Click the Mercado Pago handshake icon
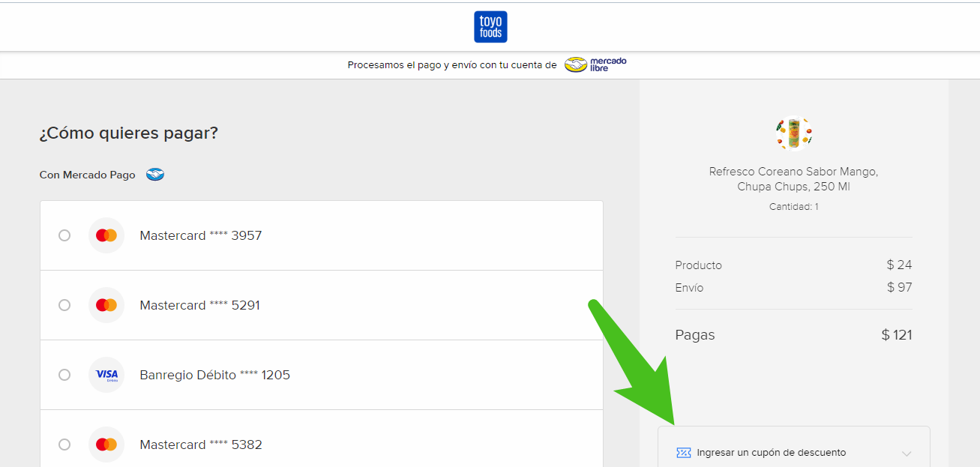 point(155,175)
